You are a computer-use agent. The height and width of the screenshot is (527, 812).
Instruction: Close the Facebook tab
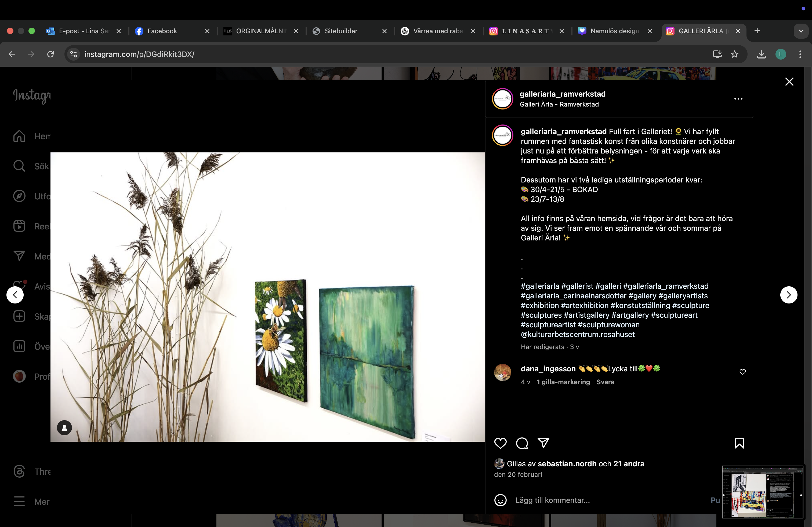point(207,31)
